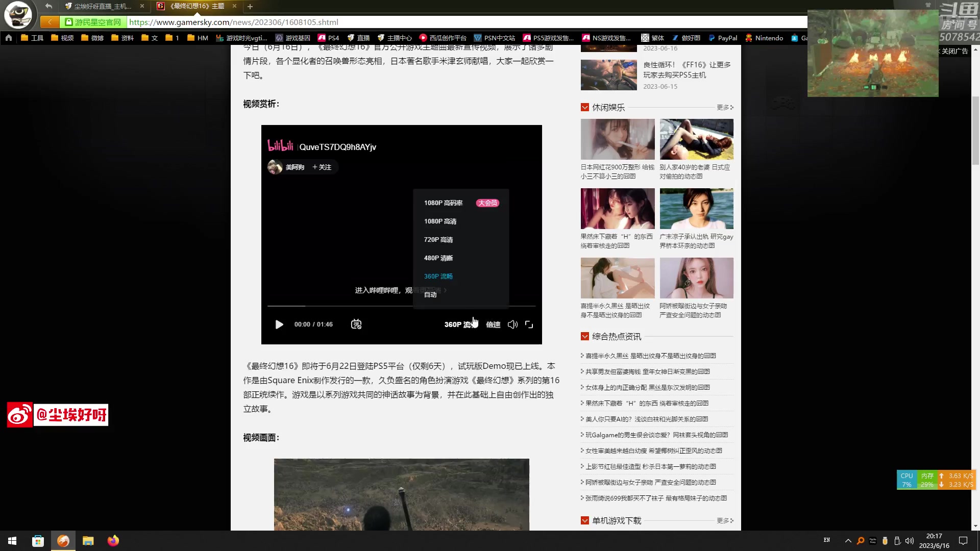Seek on the video progress bar

[x=401, y=306]
